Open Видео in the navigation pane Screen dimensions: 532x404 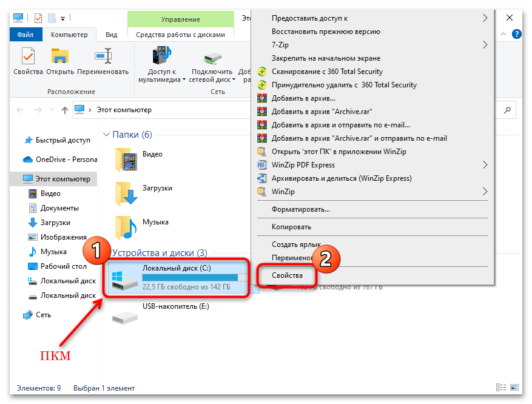coord(44,194)
